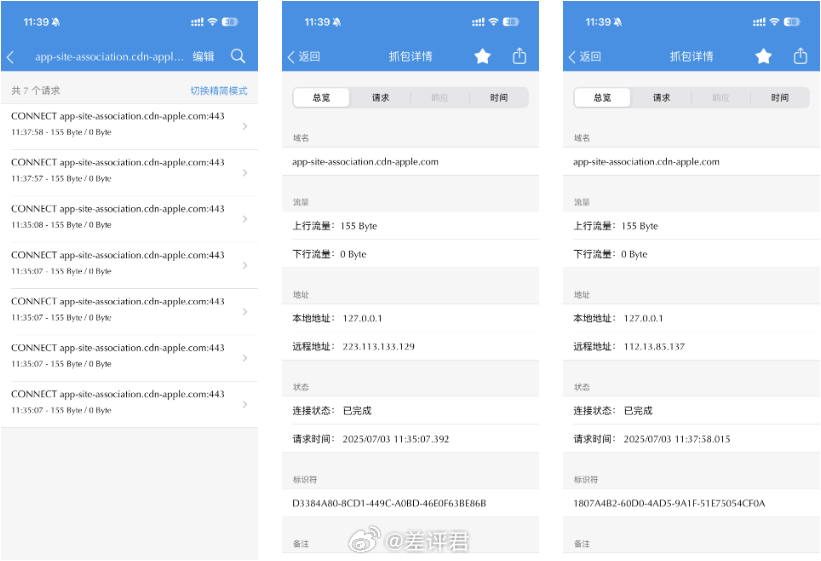The height and width of the screenshot is (561, 821).
Task: Tap the back arrow in the request list screen
Action: click(11, 57)
